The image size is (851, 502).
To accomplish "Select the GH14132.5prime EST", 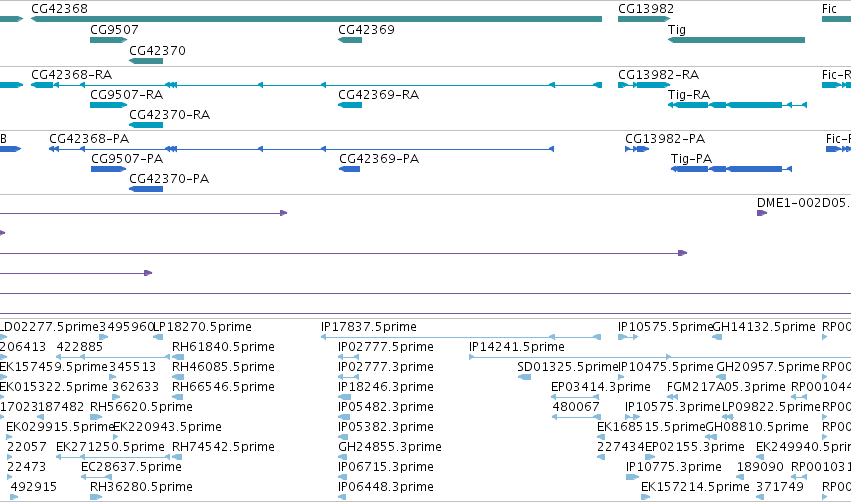I will (x=717, y=337).
